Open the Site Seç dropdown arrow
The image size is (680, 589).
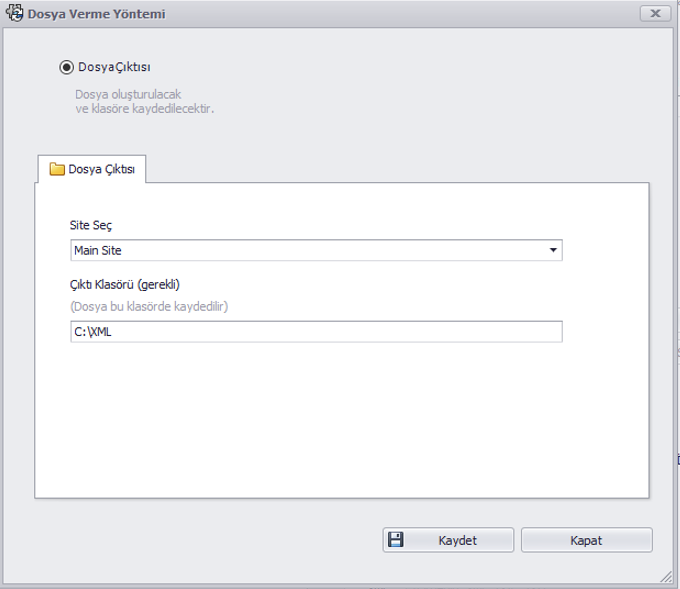(x=553, y=250)
